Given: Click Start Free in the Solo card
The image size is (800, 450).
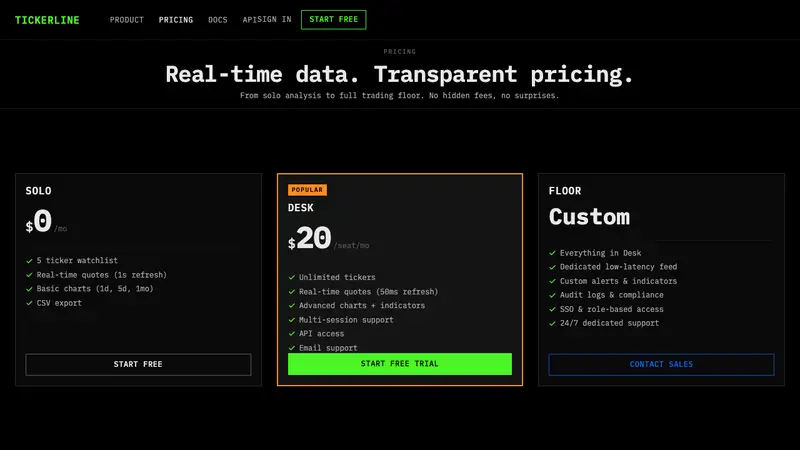Looking at the screenshot, I should 138,364.
